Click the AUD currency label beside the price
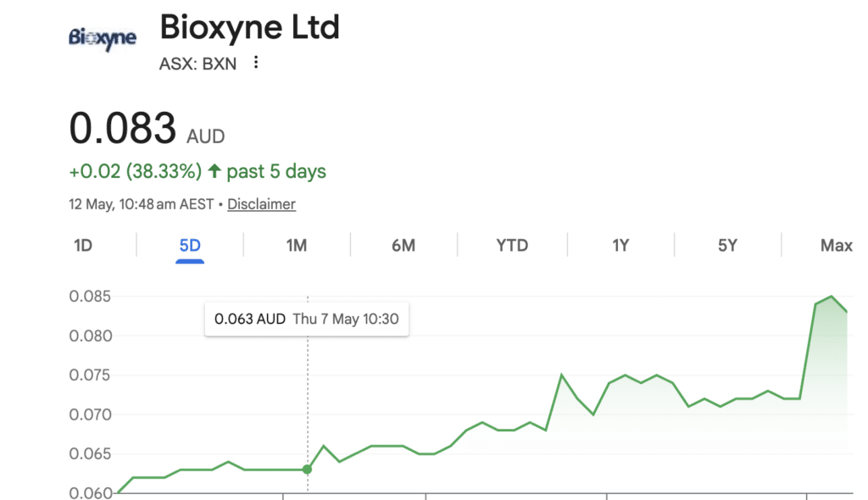 coord(205,136)
